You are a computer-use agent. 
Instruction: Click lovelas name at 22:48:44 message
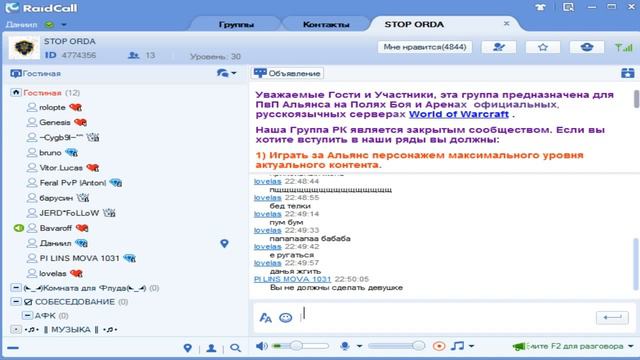tap(267, 181)
